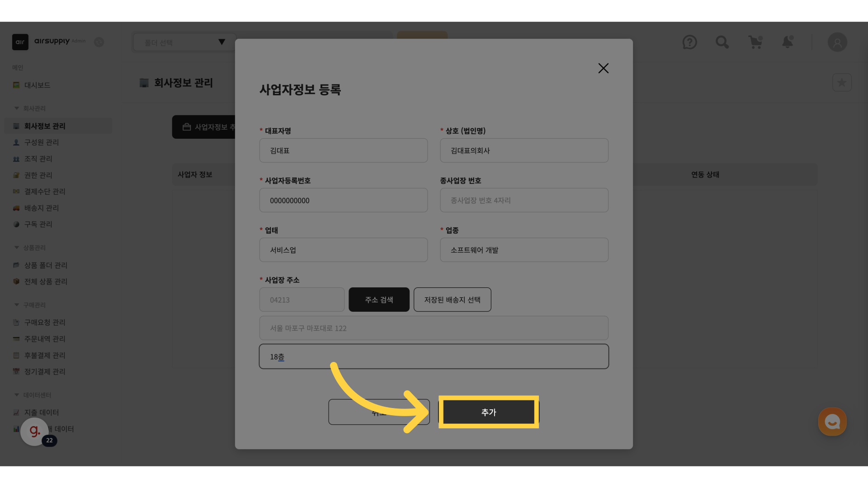Image resolution: width=868 pixels, height=488 pixels.
Task: Open the orange chat support bubble
Action: (x=832, y=422)
